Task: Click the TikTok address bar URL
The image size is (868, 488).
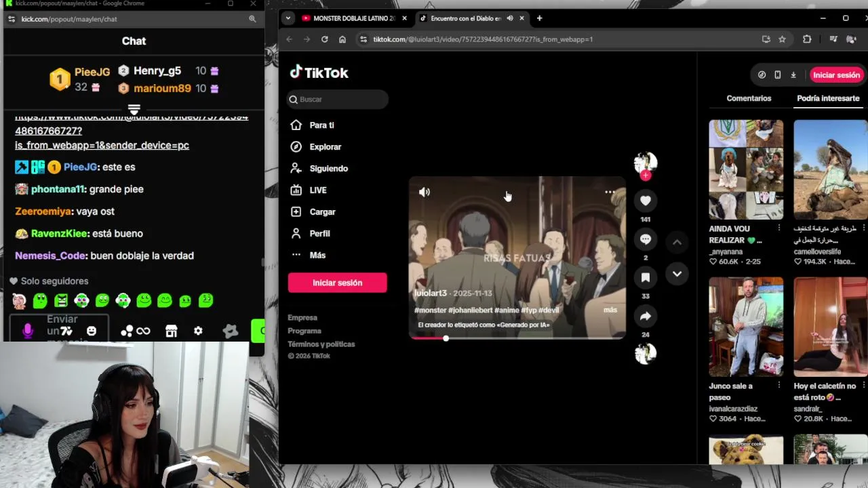Action: 483,39
